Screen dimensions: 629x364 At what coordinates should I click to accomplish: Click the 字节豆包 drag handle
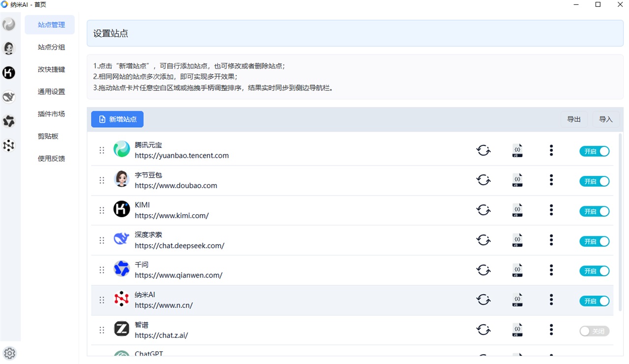pyautogui.click(x=102, y=180)
